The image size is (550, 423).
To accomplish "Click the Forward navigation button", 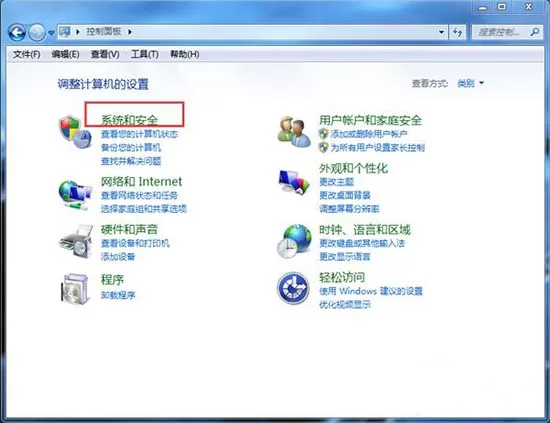I will click(x=36, y=33).
